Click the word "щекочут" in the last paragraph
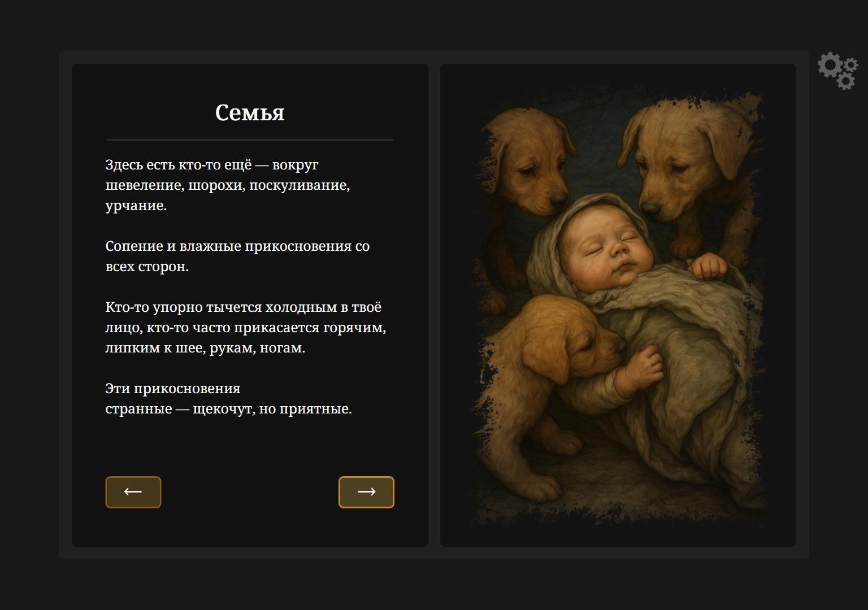868x610 pixels. [223, 409]
